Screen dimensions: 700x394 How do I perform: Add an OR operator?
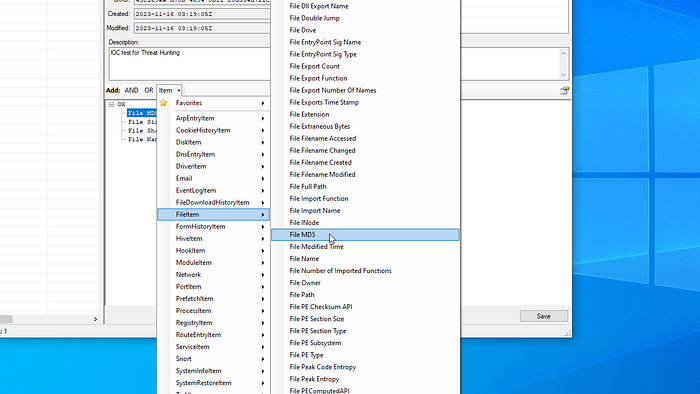149,91
